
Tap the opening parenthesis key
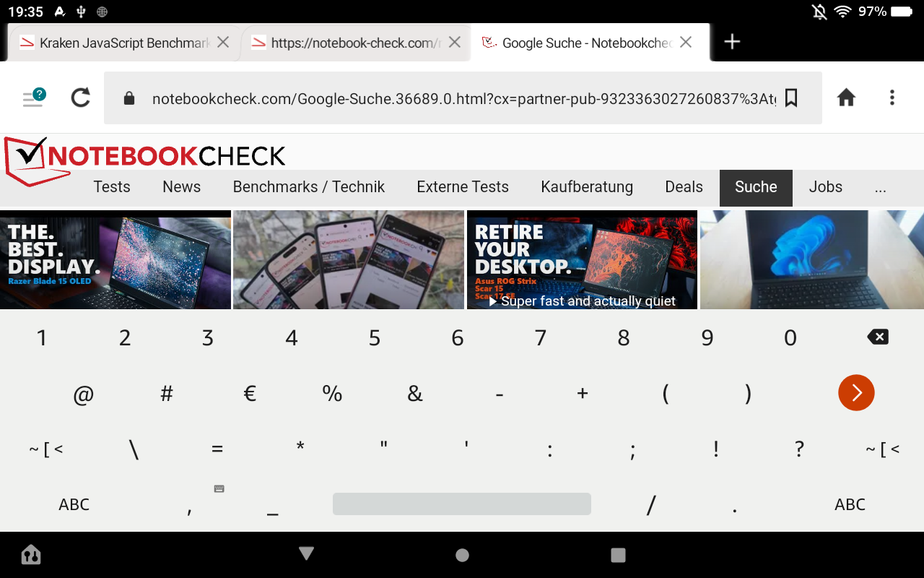665,394
